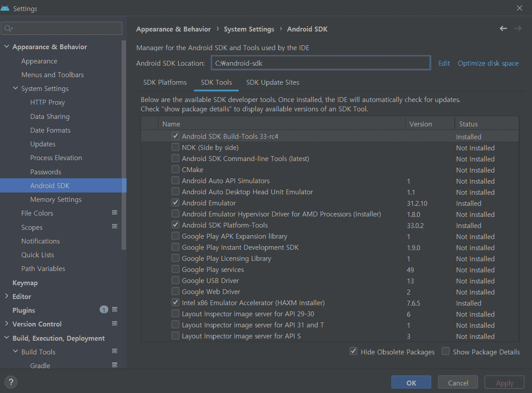
Task: Click the forward arrow navigation icon
Action: (518, 28)
